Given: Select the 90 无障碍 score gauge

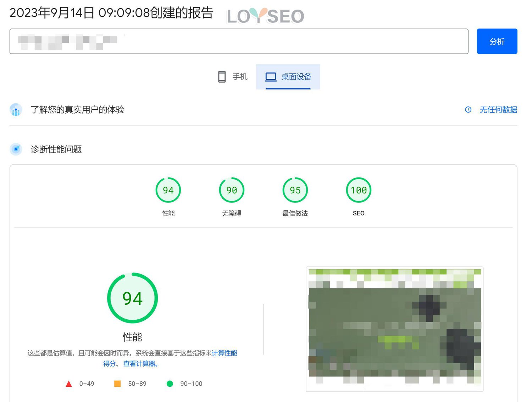Looking at the screenshot, I should tap(232, 190).
